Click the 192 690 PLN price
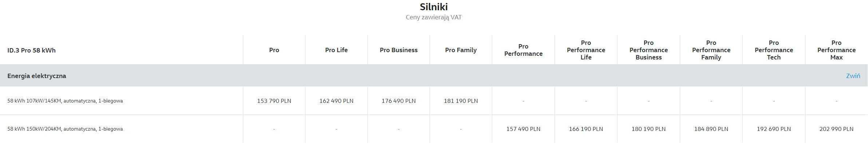Screen dimensions: 868x151 tap(774, 129)
